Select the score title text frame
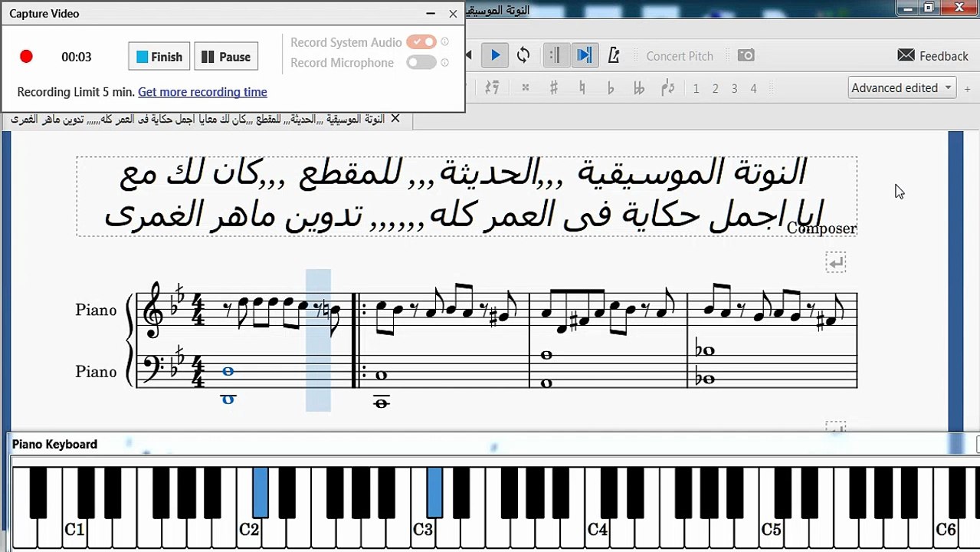This screenshot has height=552, width=980. click(x=466, y=196)
